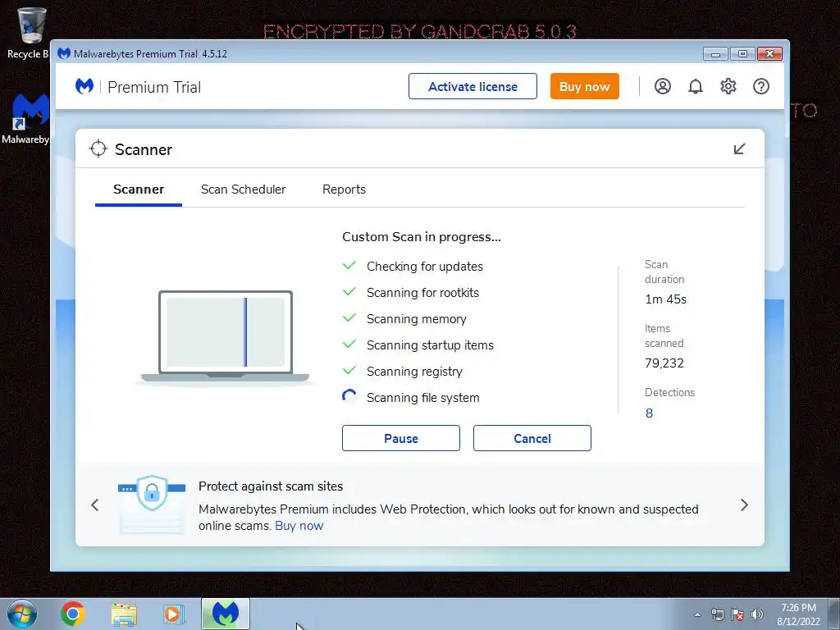Viewport: 840px width, 630px height.
Task: Open the notifications bell
Action: 696,86
